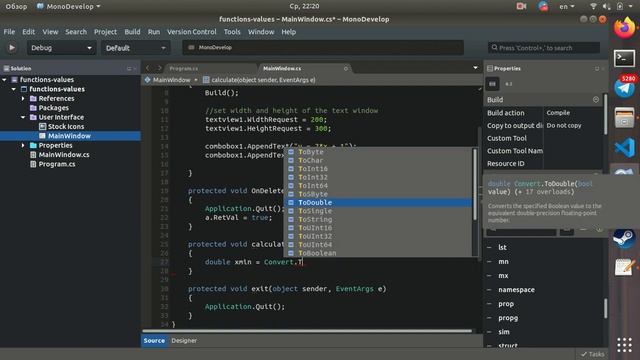
Task: Collapse the Build section in Properties
Action: [596, 100]
